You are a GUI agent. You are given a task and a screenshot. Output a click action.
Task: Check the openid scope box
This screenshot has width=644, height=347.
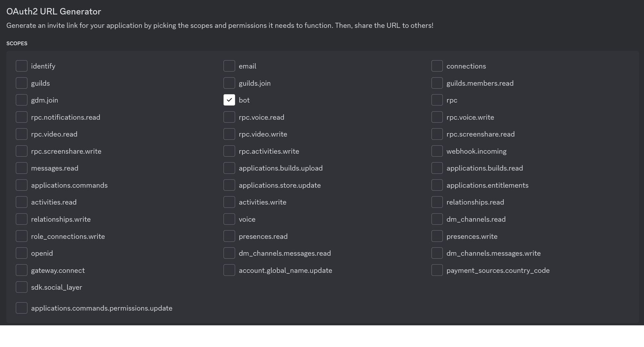(x=21, y=253)
